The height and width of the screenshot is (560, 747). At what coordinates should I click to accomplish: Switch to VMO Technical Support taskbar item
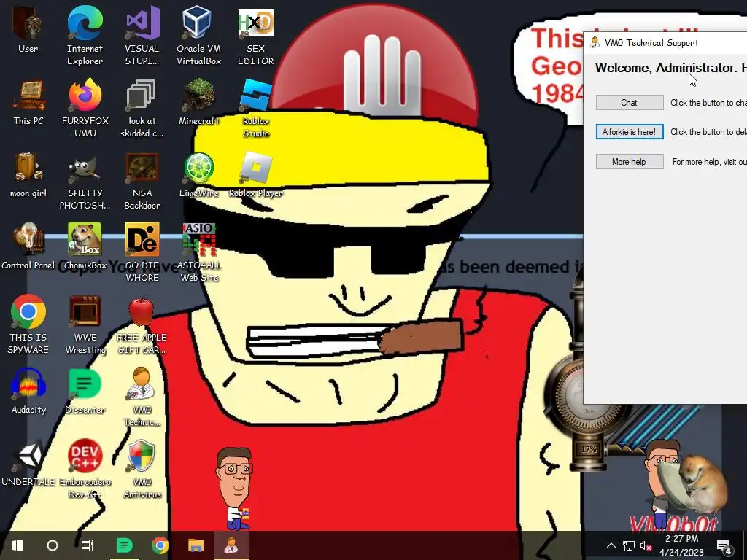click(x=231, y=545)
